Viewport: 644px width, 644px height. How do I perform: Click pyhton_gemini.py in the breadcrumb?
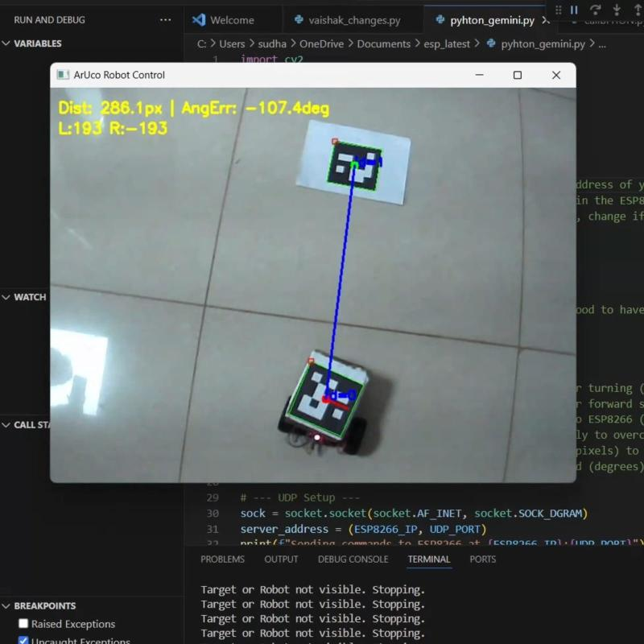coord(543,44)
